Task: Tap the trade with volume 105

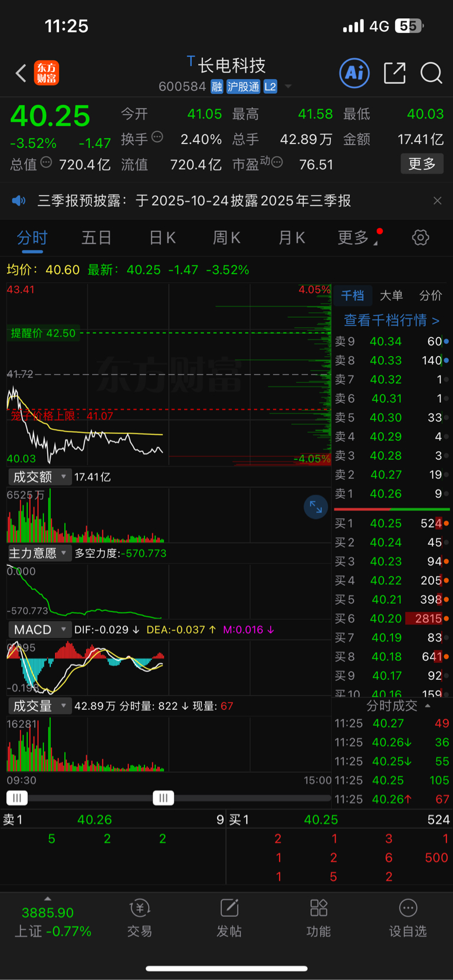Action: click(392, 780)
